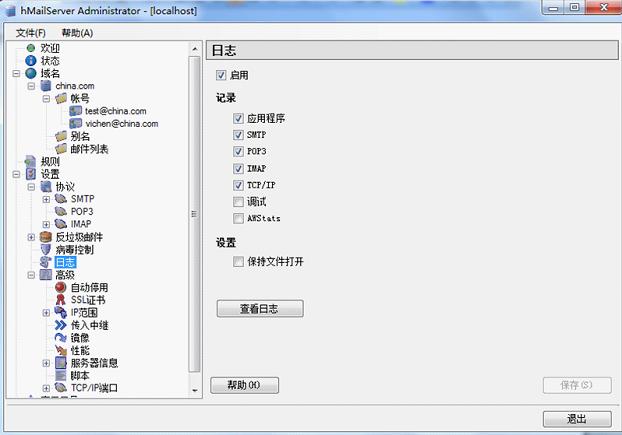
Task: Click the 邮件列表 folder icon
Action: click(x=61, y=149)
